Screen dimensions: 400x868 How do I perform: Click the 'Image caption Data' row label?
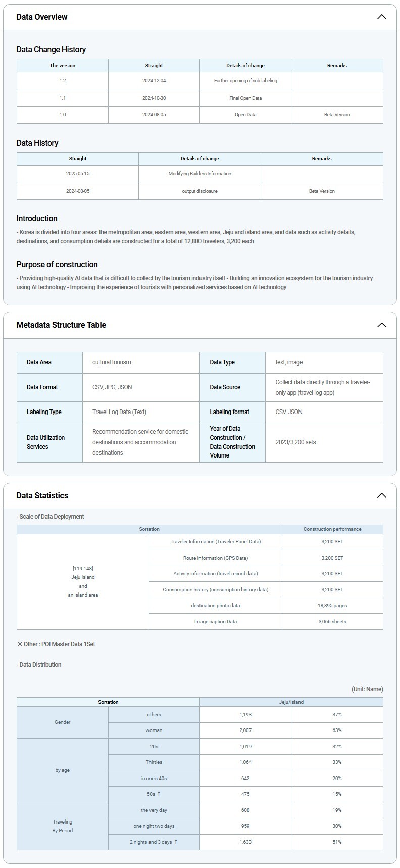pos(215,621)
